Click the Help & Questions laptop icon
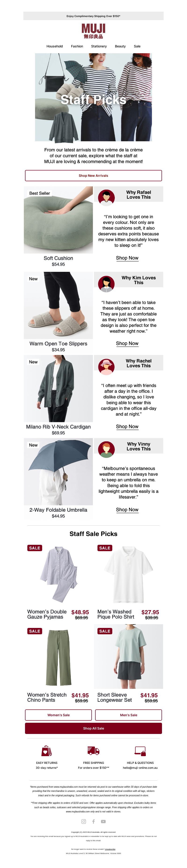 (140, 751)
